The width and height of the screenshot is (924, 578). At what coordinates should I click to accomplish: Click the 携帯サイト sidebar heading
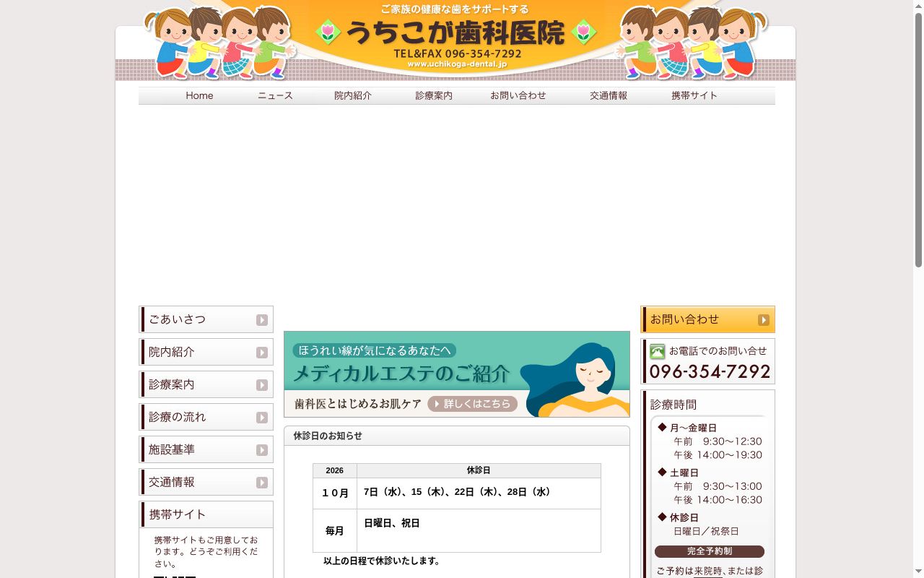click(x=178, y=514)
